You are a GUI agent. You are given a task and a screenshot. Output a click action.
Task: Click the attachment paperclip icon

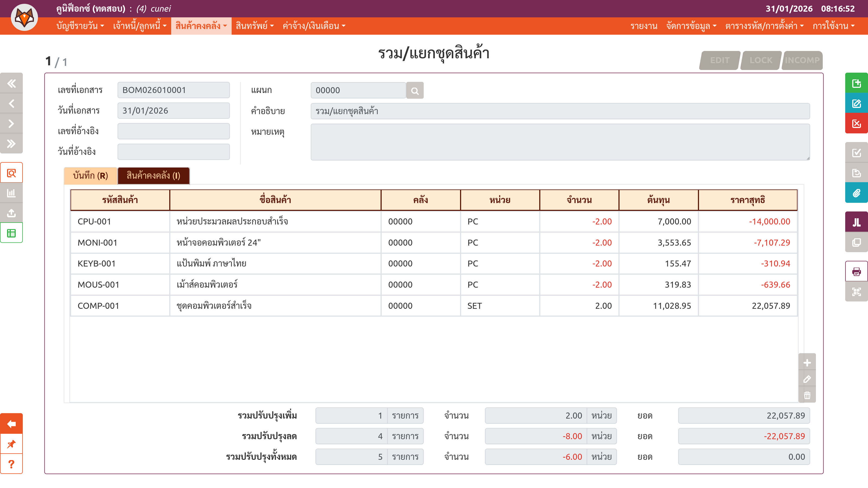[x=856, y=193]
